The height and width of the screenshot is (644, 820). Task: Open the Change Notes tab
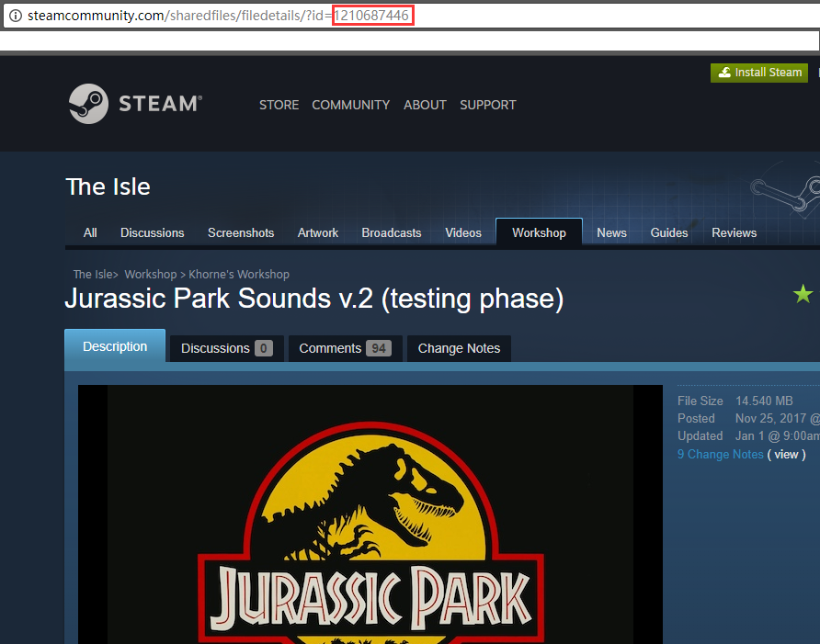point(459,348)
